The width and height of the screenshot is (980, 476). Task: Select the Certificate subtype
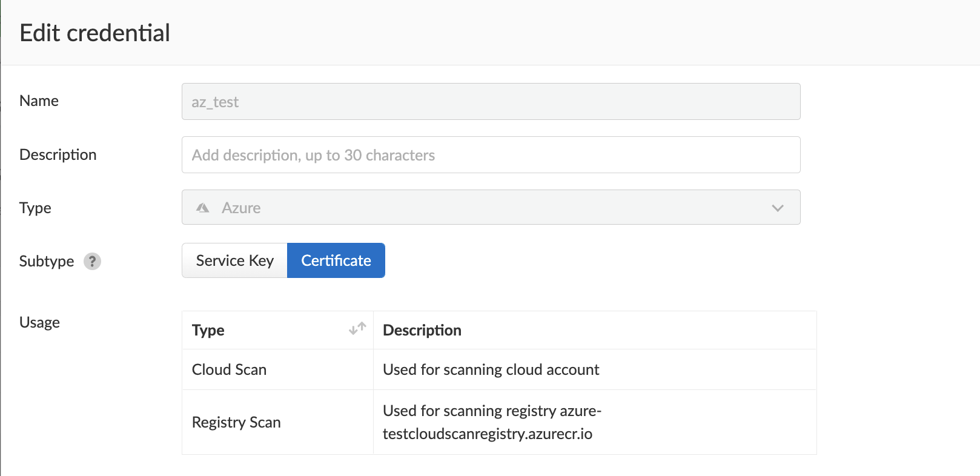pyautogui.click(x=336, y=260)
